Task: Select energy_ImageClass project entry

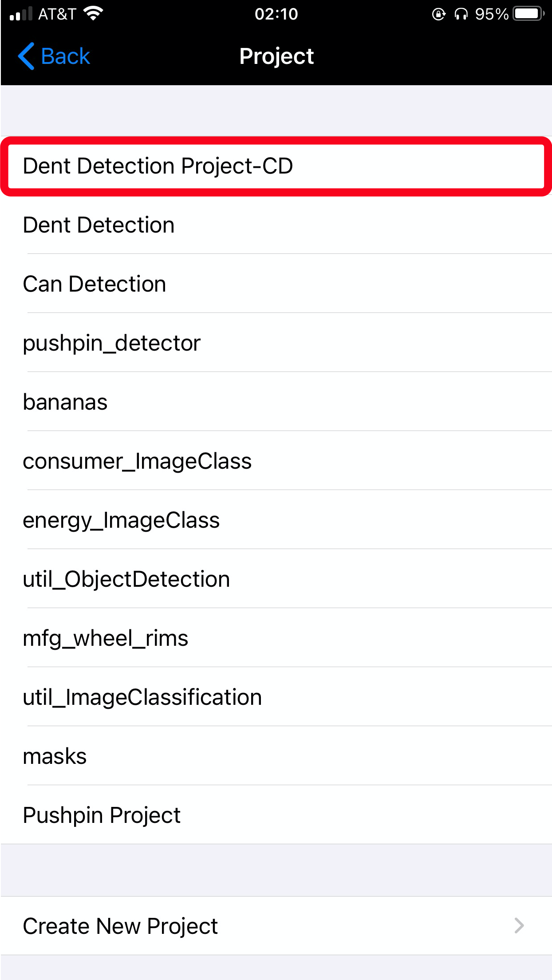Action: tap(276, 520)
